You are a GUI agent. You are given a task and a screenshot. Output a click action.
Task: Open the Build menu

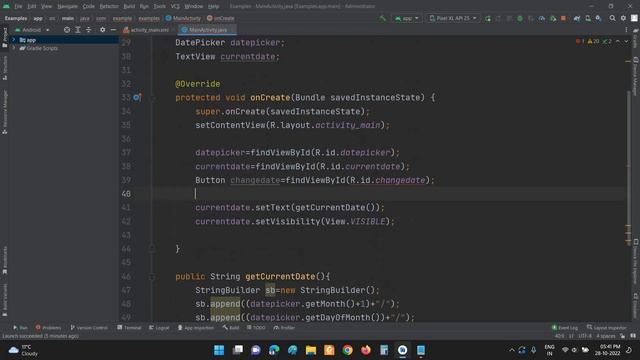point(129,7)
